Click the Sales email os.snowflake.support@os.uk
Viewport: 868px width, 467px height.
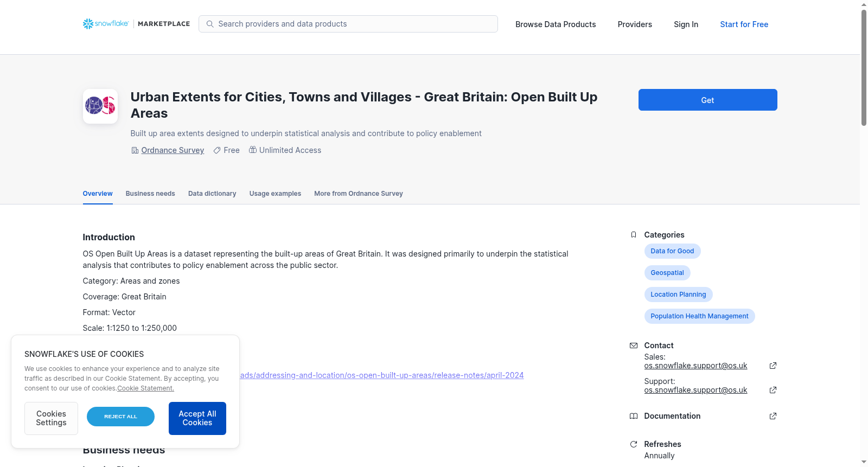(x=695, y=366)
